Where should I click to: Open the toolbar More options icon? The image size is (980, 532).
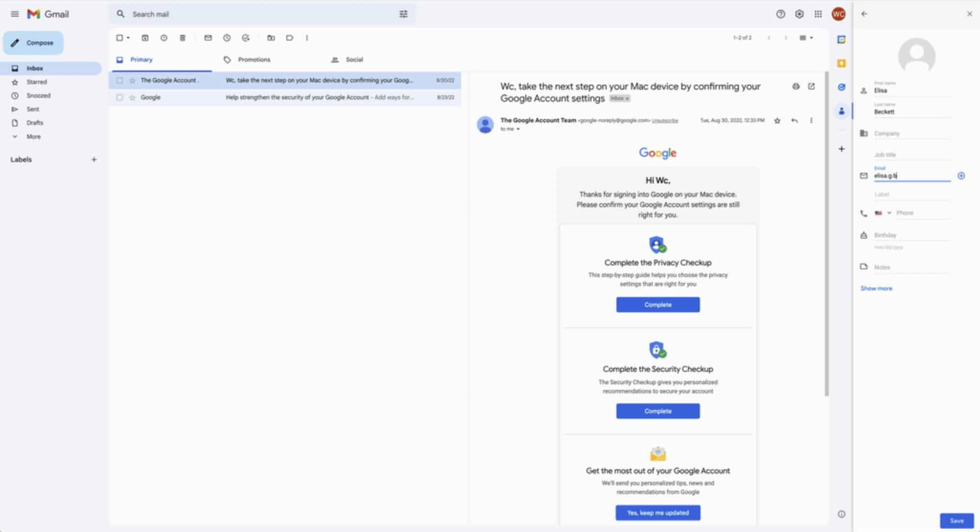click(307, 38)
